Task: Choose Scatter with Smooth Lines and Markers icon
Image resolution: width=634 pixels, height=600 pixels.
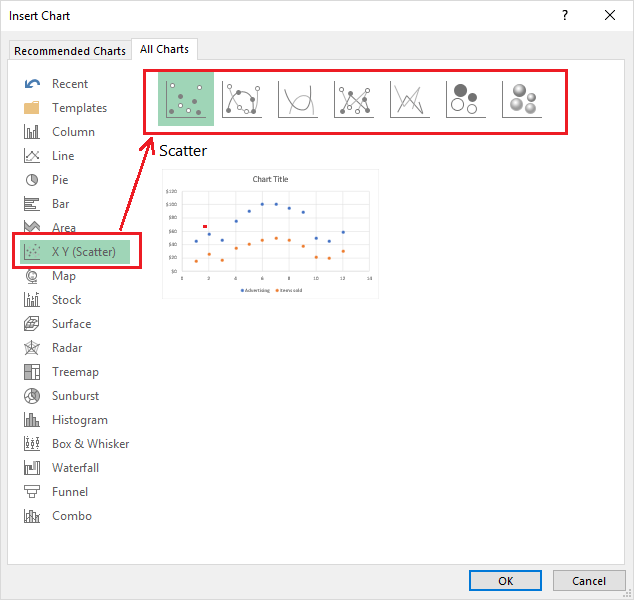Action: click(x=242, y=99)
